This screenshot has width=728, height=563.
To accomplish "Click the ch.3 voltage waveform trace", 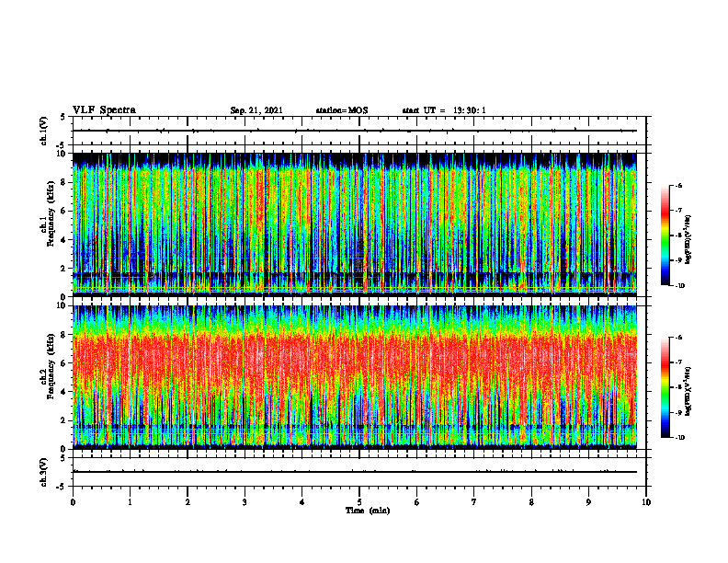I will click(355, 472).
